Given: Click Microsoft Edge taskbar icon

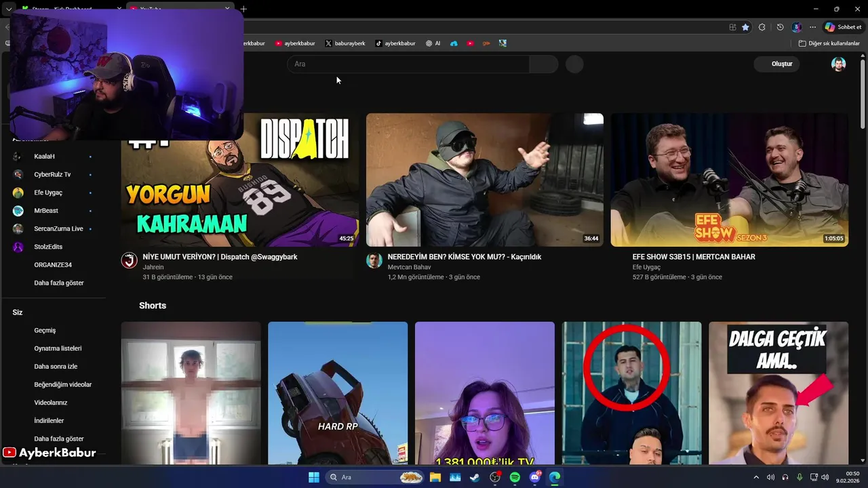Looking at the screenshot, I should tap(555, 477).
